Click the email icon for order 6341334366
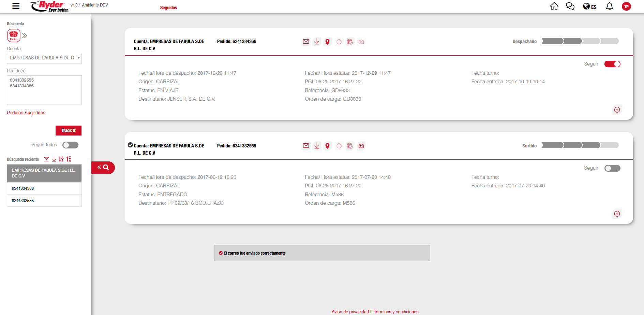 [306, 42]
